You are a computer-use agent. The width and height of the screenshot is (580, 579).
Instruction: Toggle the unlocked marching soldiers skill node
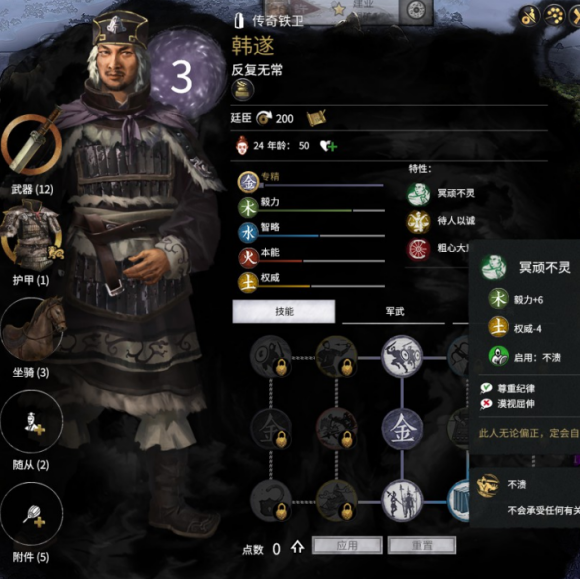[x=402, y=357]
